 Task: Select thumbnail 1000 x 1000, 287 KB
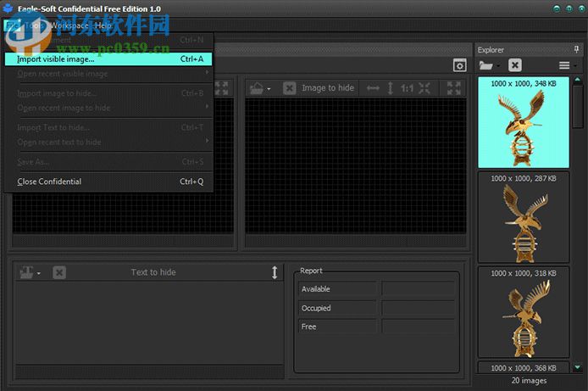524,217
